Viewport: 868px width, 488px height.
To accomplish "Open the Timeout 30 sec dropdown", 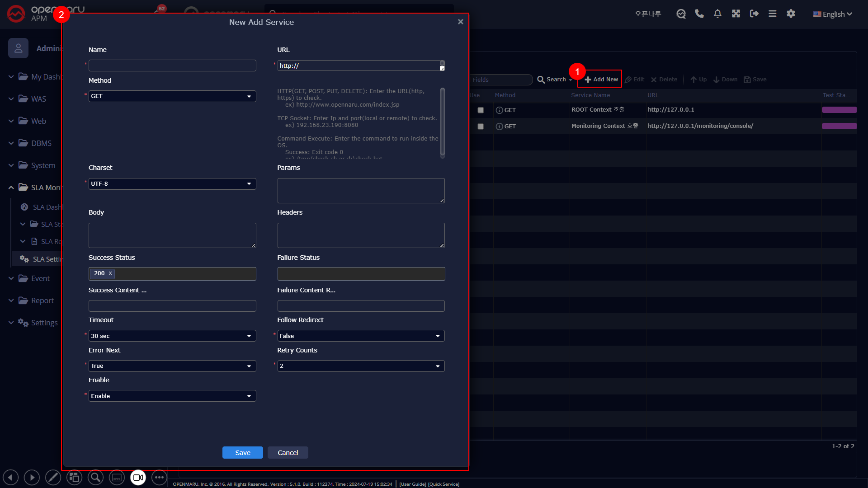I will coord(172,336).
